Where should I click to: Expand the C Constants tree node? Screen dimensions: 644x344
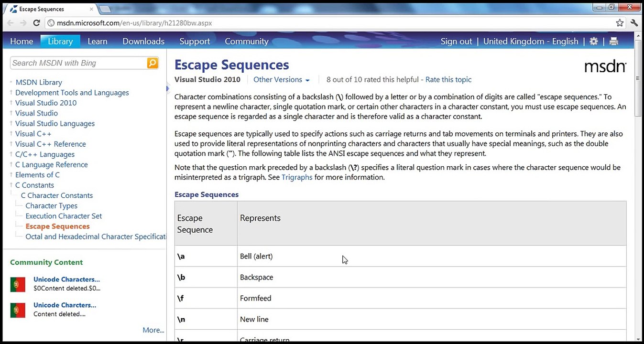(11, 185)
